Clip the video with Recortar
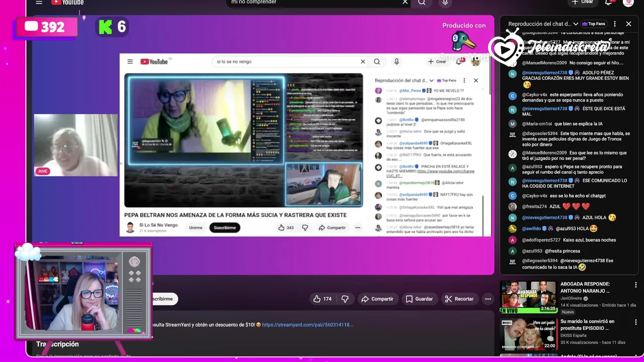 point(459,299)
